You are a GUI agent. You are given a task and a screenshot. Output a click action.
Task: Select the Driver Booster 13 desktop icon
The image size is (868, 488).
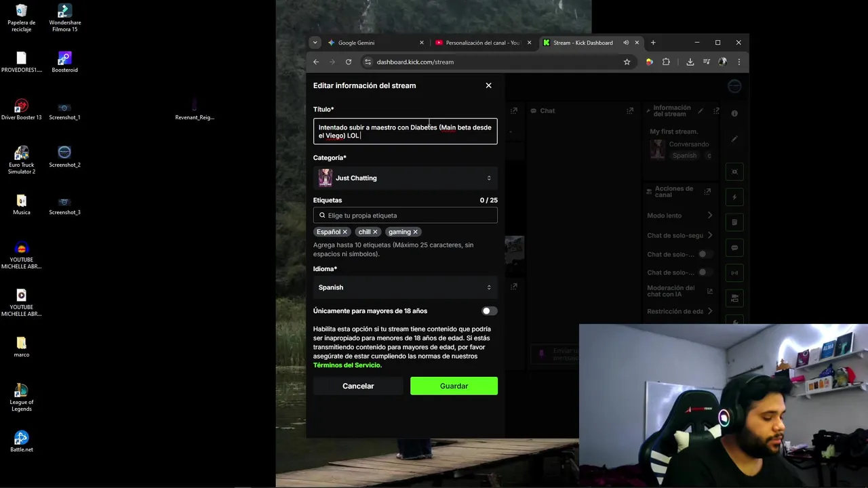(x=22, y=109)
